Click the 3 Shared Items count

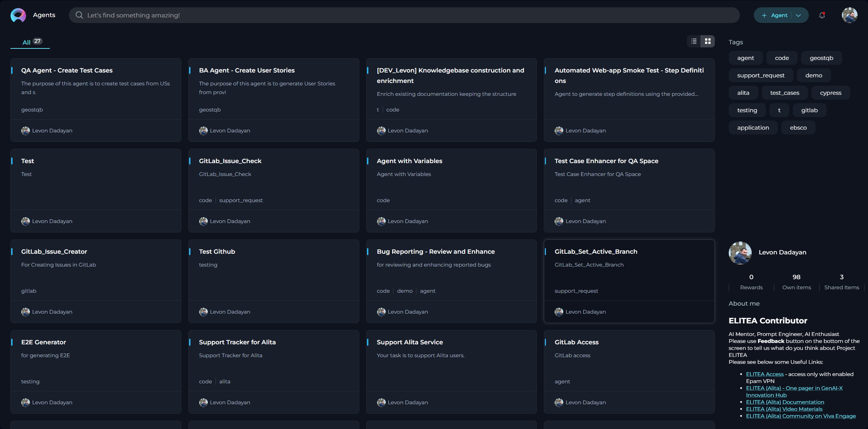tap(842, 277)
